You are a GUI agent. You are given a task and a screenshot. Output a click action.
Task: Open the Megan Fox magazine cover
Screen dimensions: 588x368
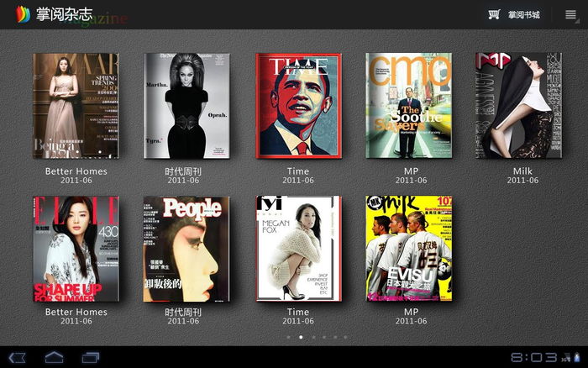(298, 249)
